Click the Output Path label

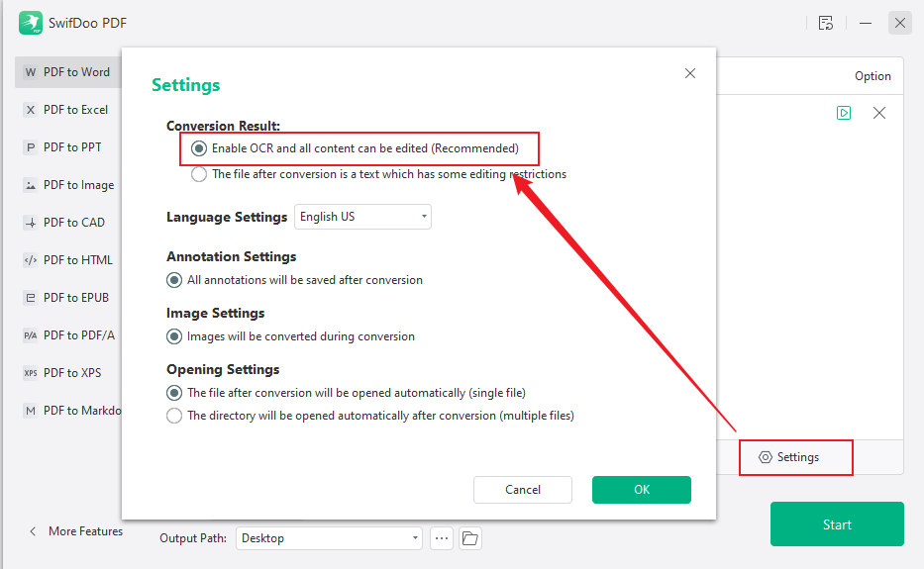(x=193, y=538)
